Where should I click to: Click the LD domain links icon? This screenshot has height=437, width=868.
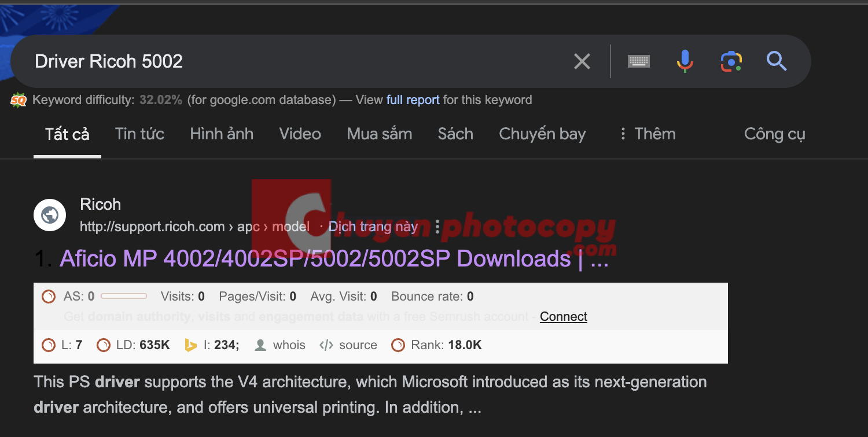(103, 345)
